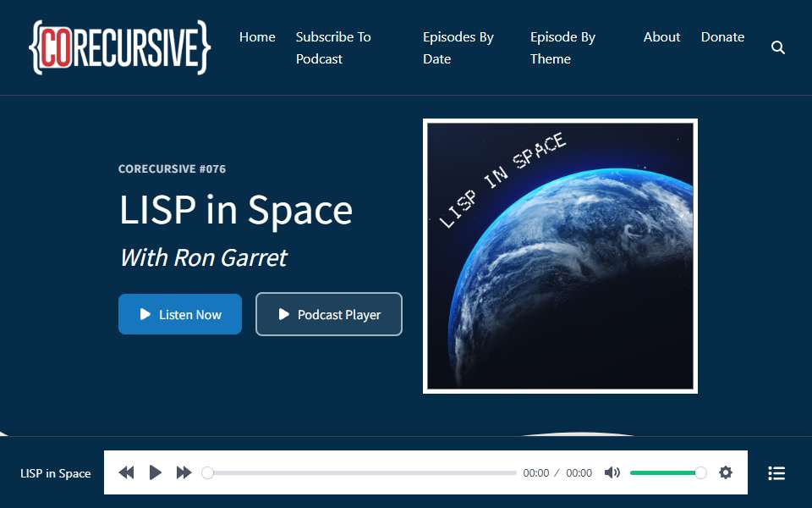
Task: Click the LISP in Space headline
Action: click(x=236, y=210)
